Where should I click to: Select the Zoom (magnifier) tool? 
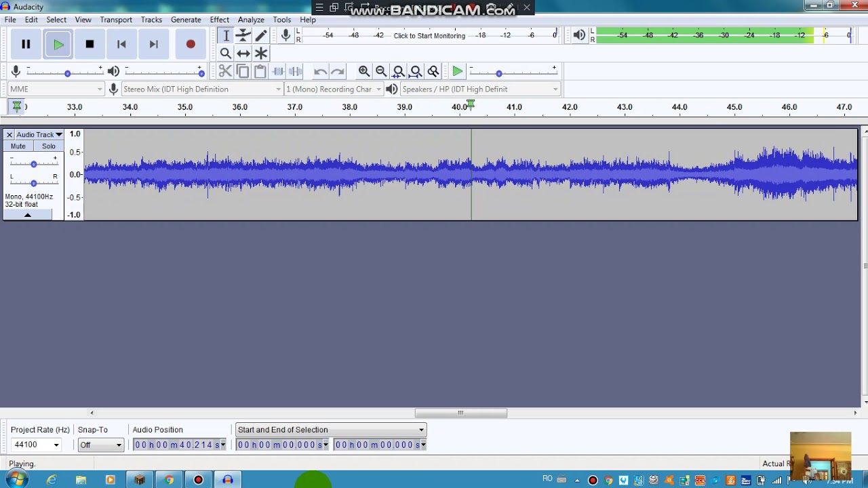coord(226,54)
